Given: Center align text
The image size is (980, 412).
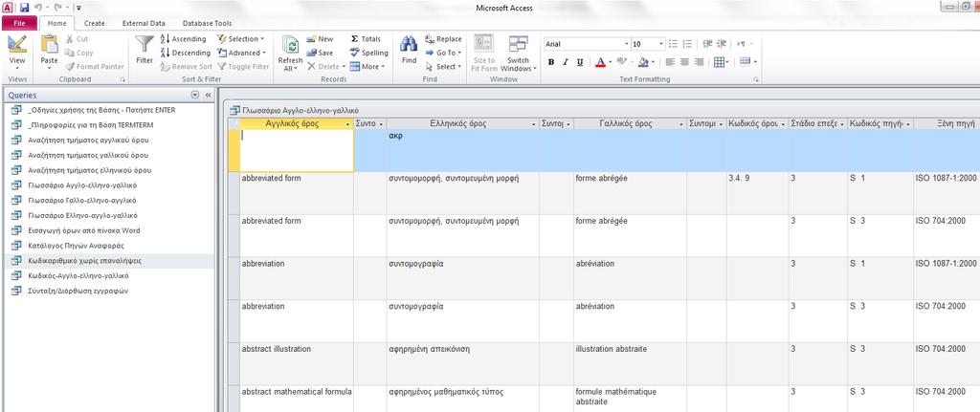Looking at the screenshot, I should tap(684, 62).
